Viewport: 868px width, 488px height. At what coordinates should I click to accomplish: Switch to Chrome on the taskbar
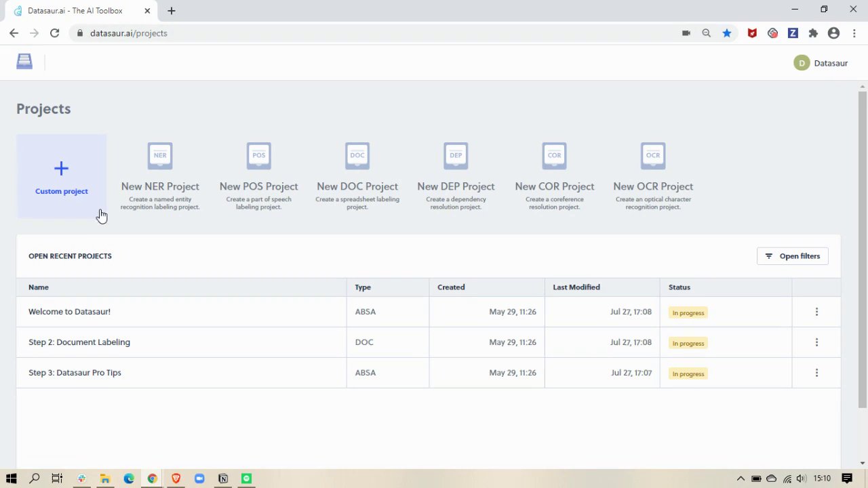click(x=153, y=479)
